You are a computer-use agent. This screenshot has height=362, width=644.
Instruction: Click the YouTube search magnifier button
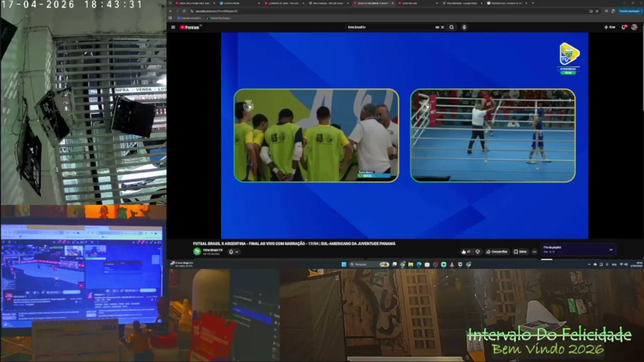[451, 27]
